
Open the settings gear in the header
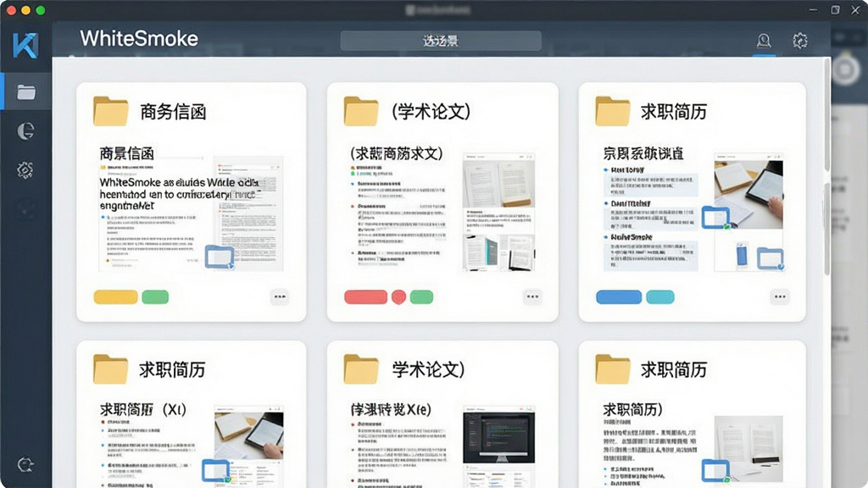coord(800,41)
